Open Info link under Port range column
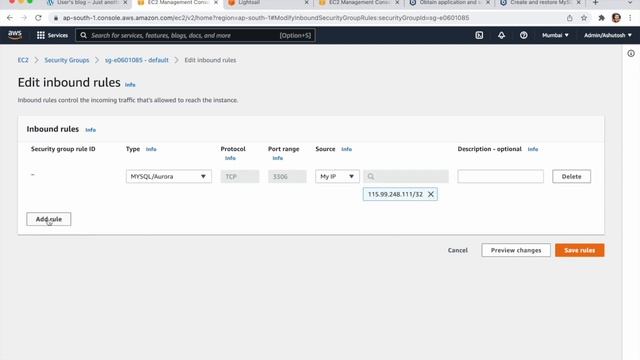The width and height of the screenshot is (640, 360). [278, 158]
